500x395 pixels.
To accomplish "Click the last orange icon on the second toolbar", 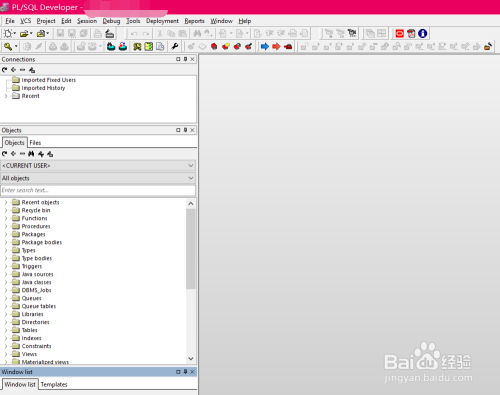I will 488,46.
